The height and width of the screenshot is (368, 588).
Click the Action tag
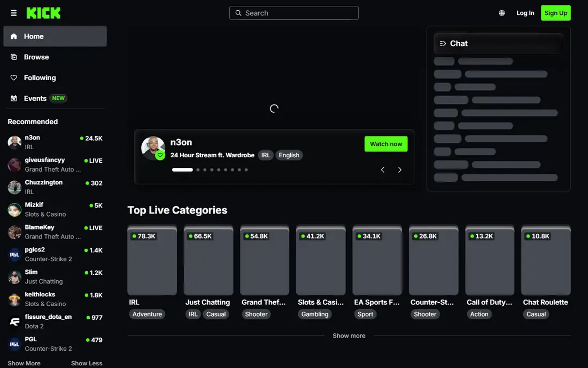pos(479,315)
